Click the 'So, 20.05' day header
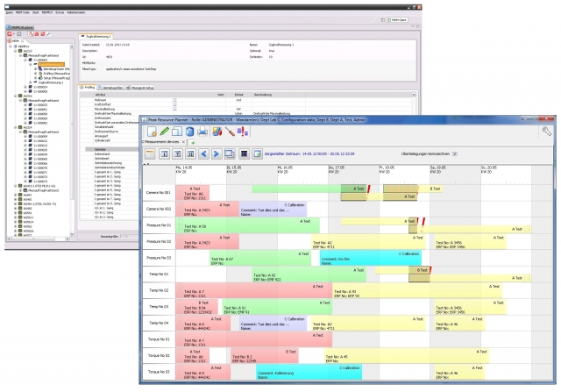This screenshot has width=561, height=392. pos(489,167)
